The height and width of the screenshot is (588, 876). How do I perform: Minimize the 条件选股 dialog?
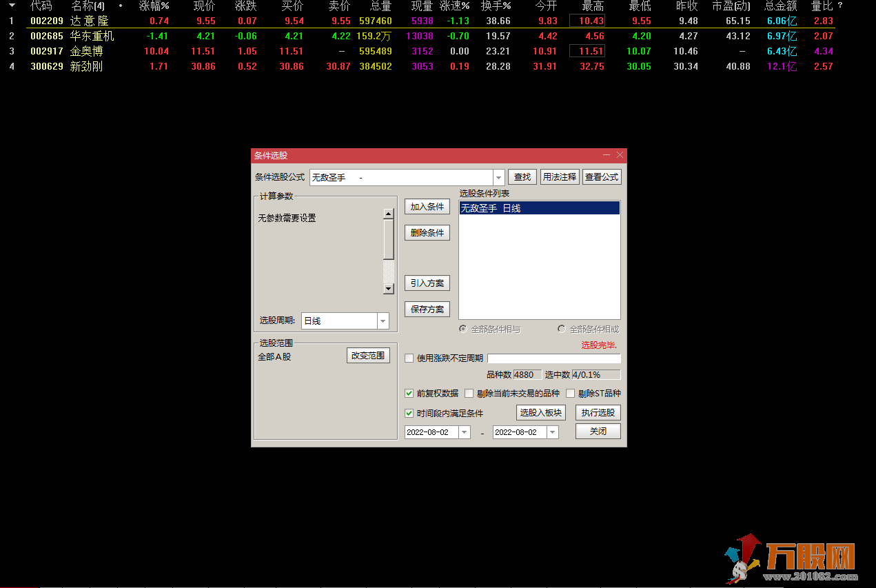[607, 156]
